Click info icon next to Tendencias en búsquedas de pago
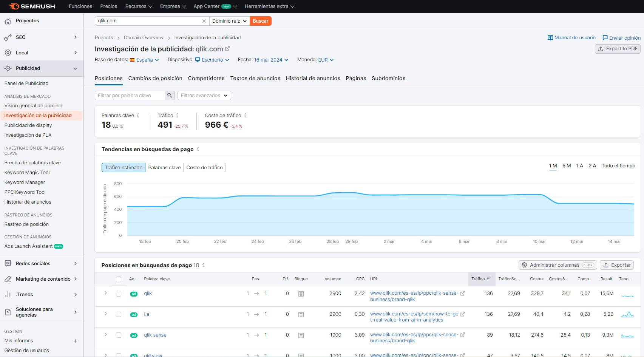Viewport: 644px width, 357px height. (198, 149)
